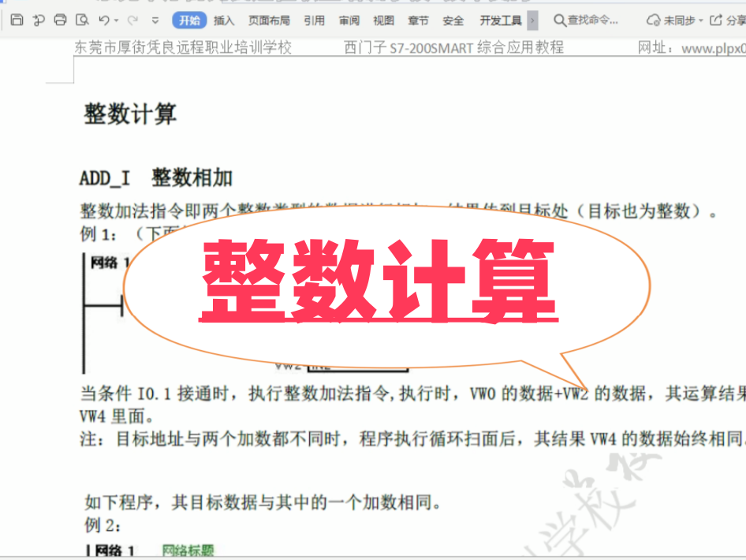746x560 pixels.
Task: Click the Undo arrow icon
Action: (103, 21)
